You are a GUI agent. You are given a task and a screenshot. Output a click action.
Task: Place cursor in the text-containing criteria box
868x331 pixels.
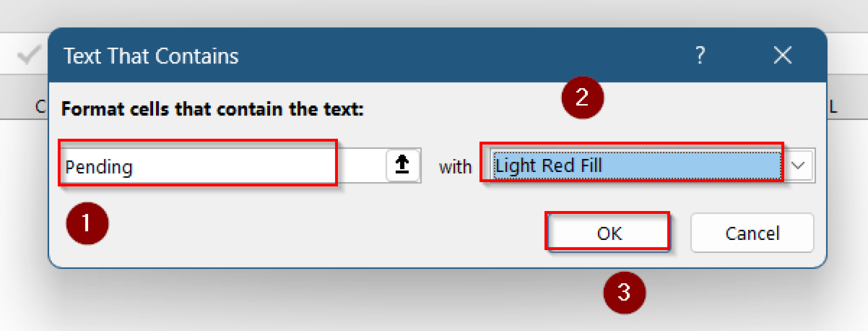click(198, 165)
